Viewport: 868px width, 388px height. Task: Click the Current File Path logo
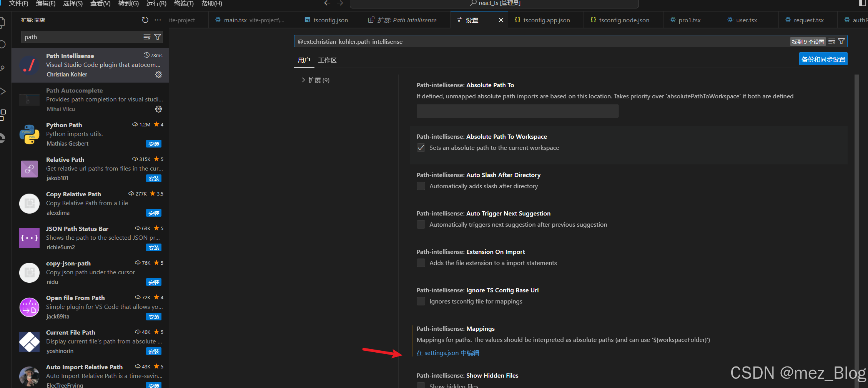(x=29, y=342)
